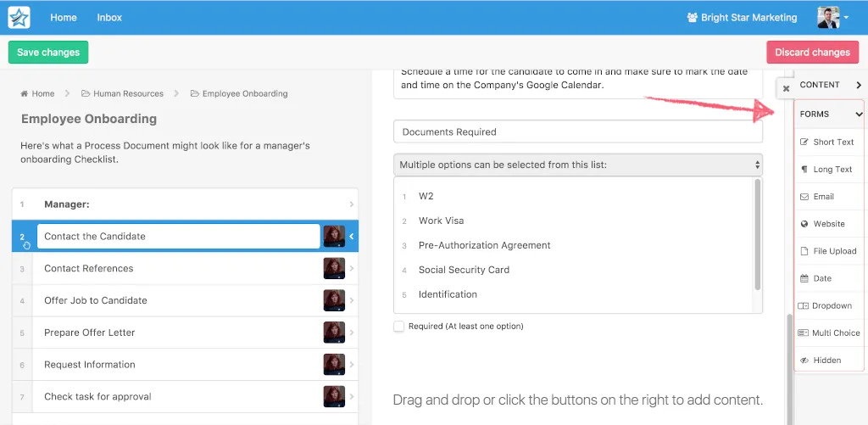Viewport: 868px width, 425px height.
Task: Select the Work Visa option
Action: 441,221
